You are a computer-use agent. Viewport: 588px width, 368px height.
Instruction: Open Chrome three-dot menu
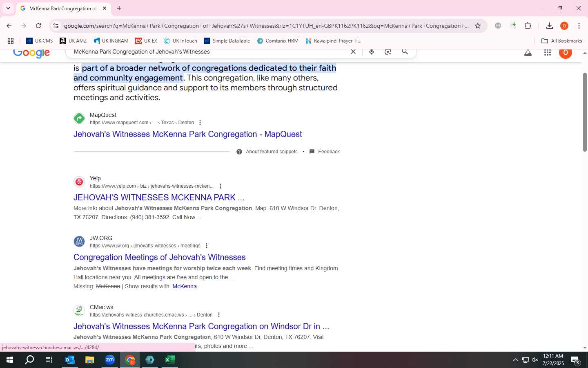point(579,26)
